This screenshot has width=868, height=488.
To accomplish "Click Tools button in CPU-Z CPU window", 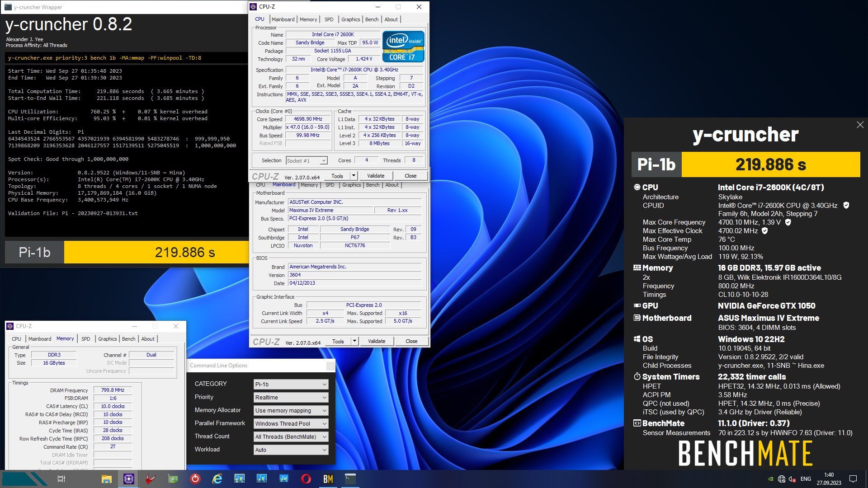I will (337, 176).
